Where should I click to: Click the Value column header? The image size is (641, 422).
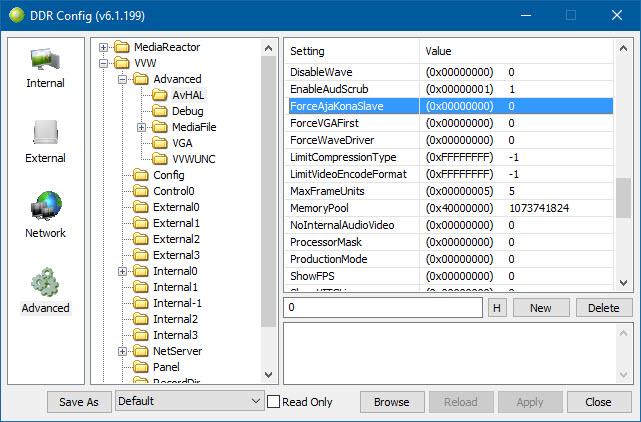(x=516, y=51)
